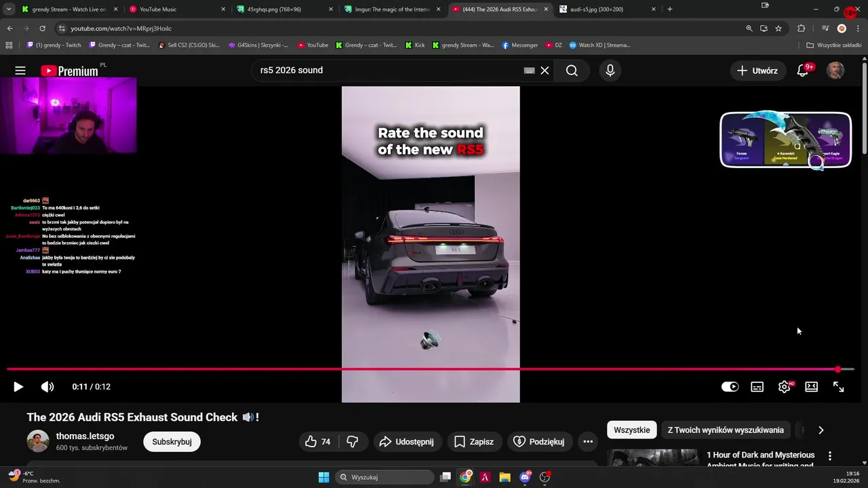Switch to the 45rghqs.png tab
This screenshot has height=488, width=868.
(285, 9)
